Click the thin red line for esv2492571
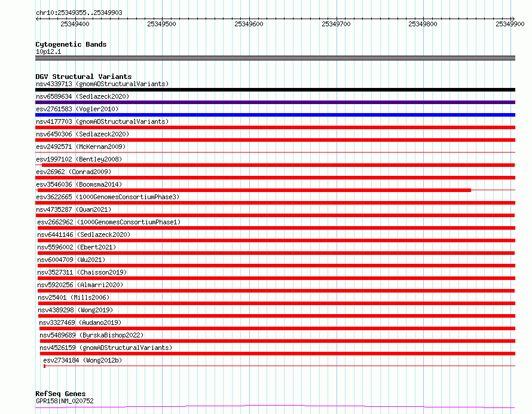 coord(275,152)
